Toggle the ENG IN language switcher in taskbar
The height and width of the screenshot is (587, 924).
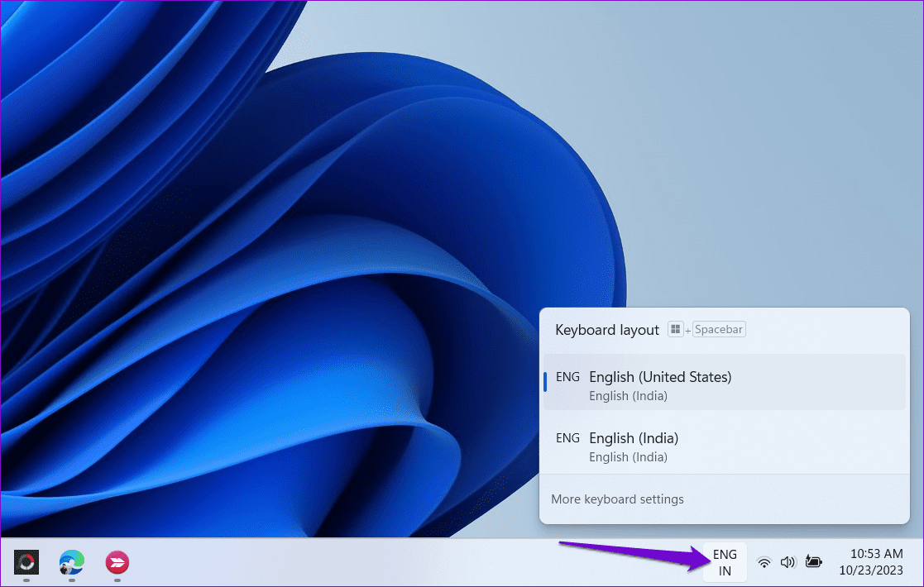[x=725, y=562]
